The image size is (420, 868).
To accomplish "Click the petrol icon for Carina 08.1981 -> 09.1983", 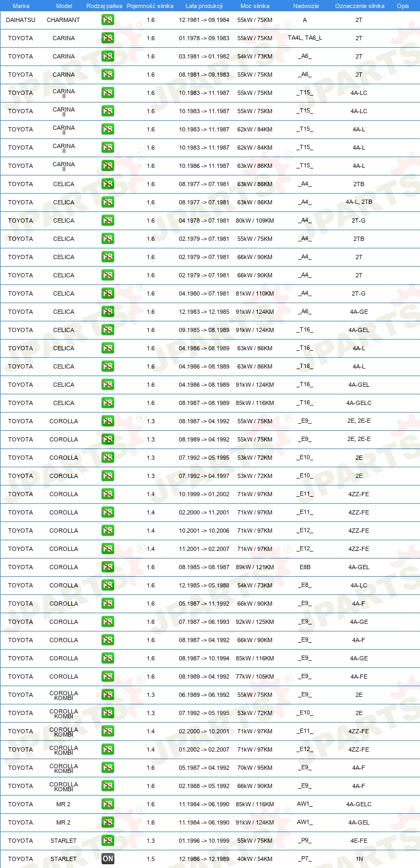I will pyautogui.click(x=107, y=75).
